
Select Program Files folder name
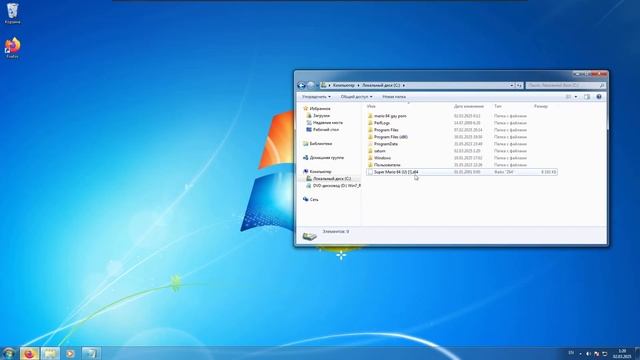pyautogui.click(x=386, y=130)
